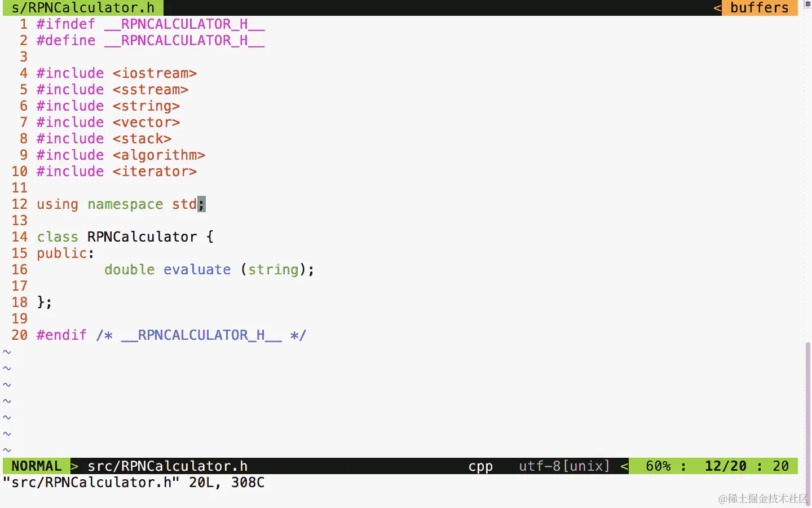The height and width of the screenshot is (508, 812).
Task: Click the 'namespace' keyword on line 12
Action: (x=125, y=204)
